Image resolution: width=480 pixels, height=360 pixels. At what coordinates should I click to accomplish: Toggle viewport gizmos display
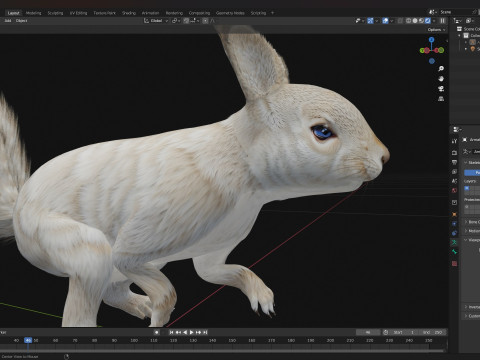click(x=370, y=21)
